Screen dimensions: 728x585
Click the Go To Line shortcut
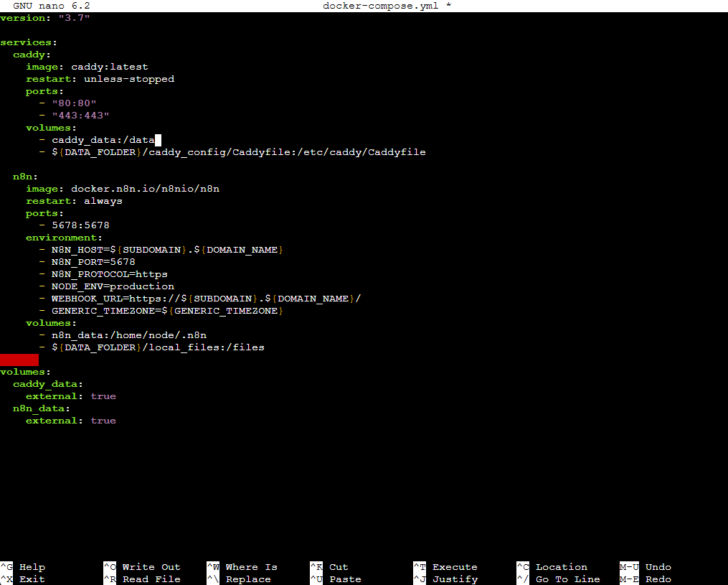558,579
